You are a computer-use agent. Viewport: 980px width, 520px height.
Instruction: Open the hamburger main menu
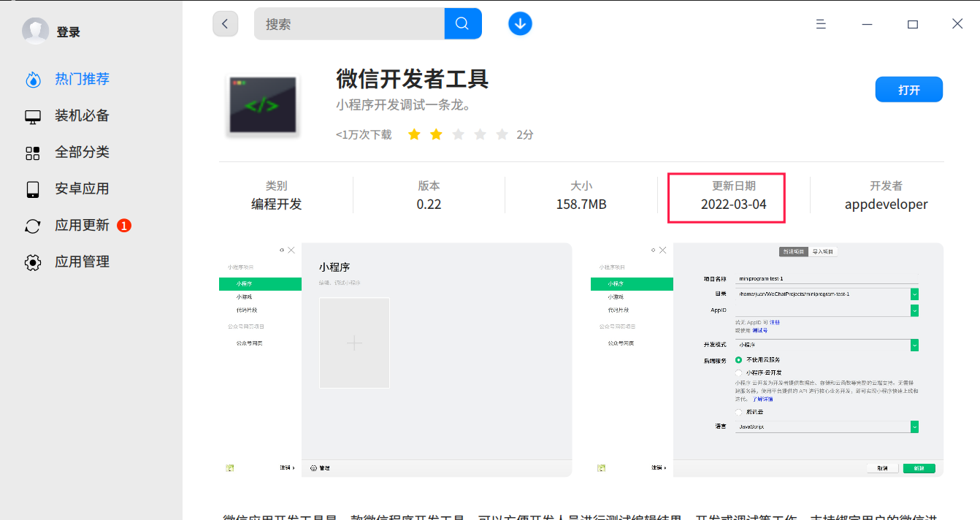coord(821,24)
